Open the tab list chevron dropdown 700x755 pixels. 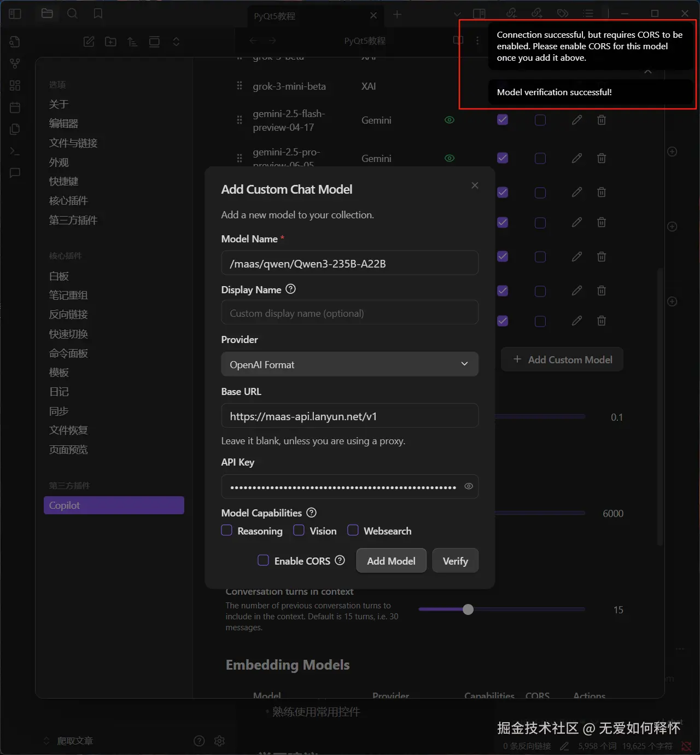[457, 14]
